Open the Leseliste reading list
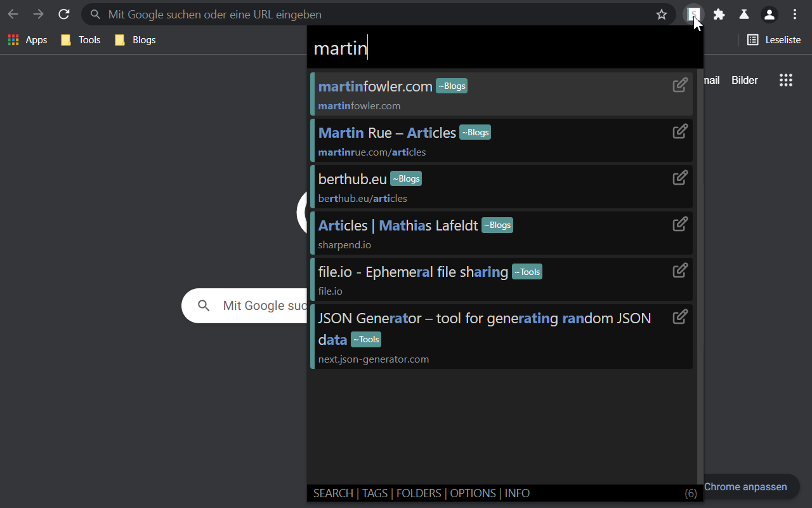This screenshot has height=508, width=812. (774, 40)
